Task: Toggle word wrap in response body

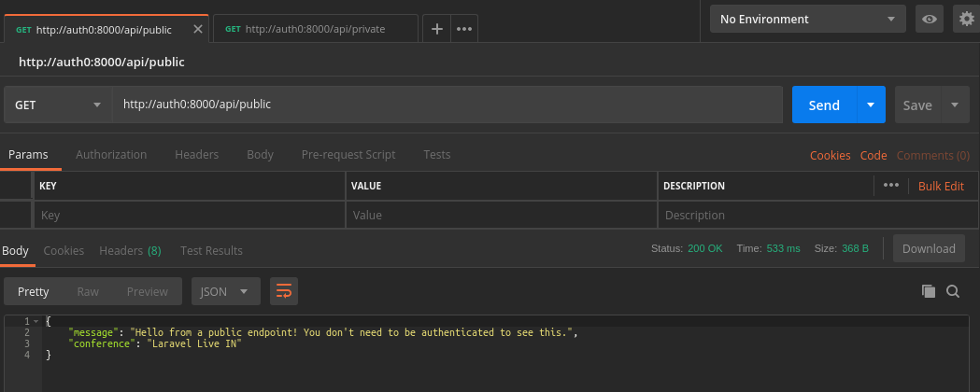Action: pyautogui.click(x=284, y=291)
